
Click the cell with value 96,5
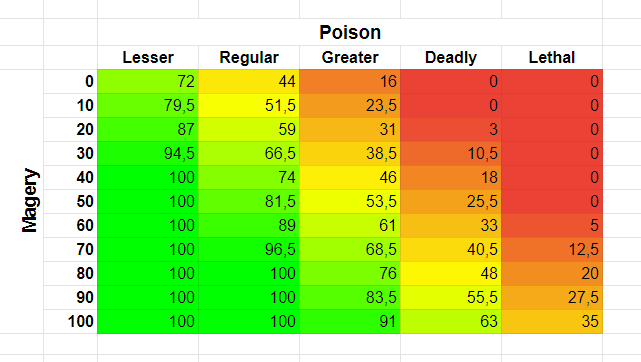pos(249,250)
